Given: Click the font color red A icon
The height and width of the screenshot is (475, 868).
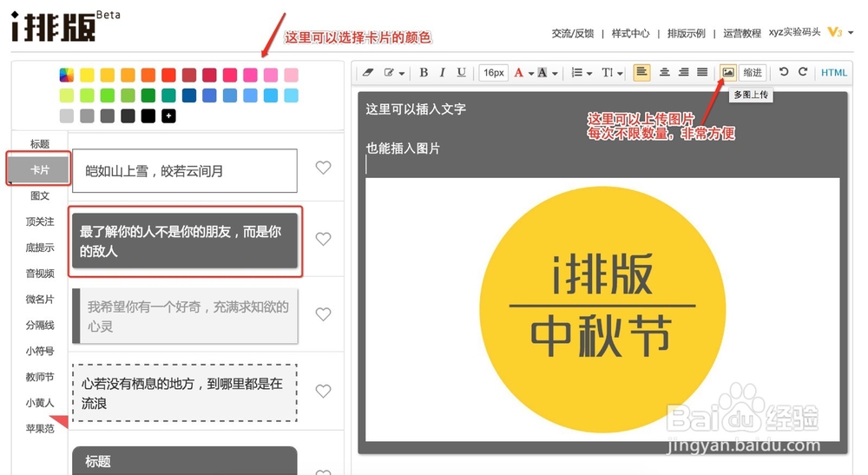Looking at the screenshot, I should [x=519, y=73].
